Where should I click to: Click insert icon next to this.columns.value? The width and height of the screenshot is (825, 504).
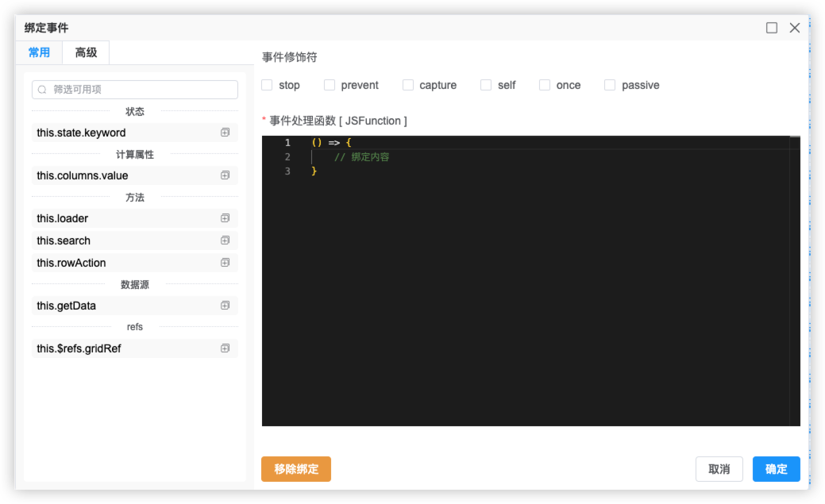[226, 175]
